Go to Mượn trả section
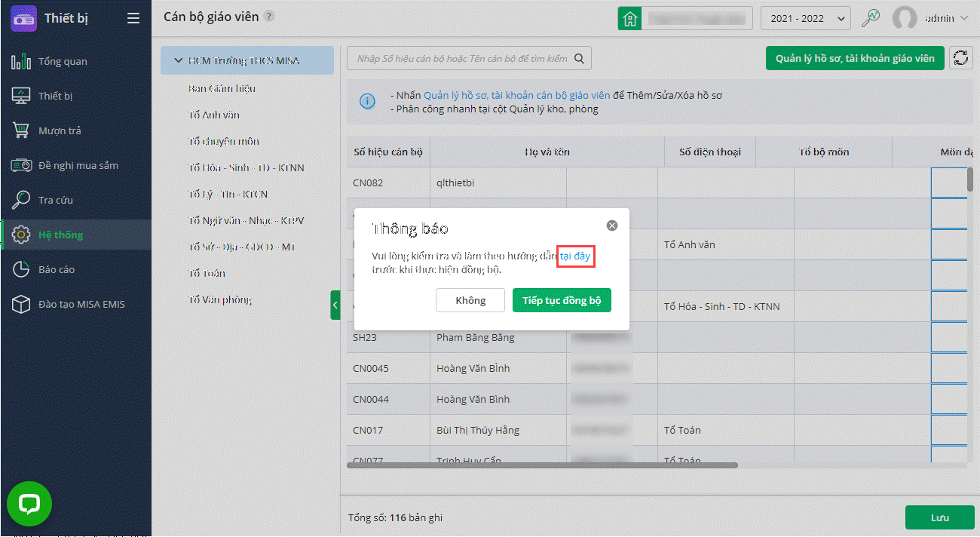The image size is (980, 537). tap(75, 130)
